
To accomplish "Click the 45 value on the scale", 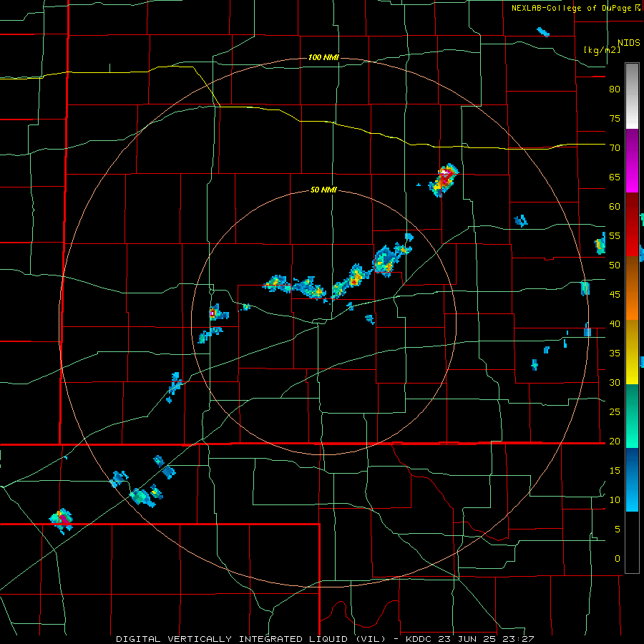I will (x=615, y=295).
